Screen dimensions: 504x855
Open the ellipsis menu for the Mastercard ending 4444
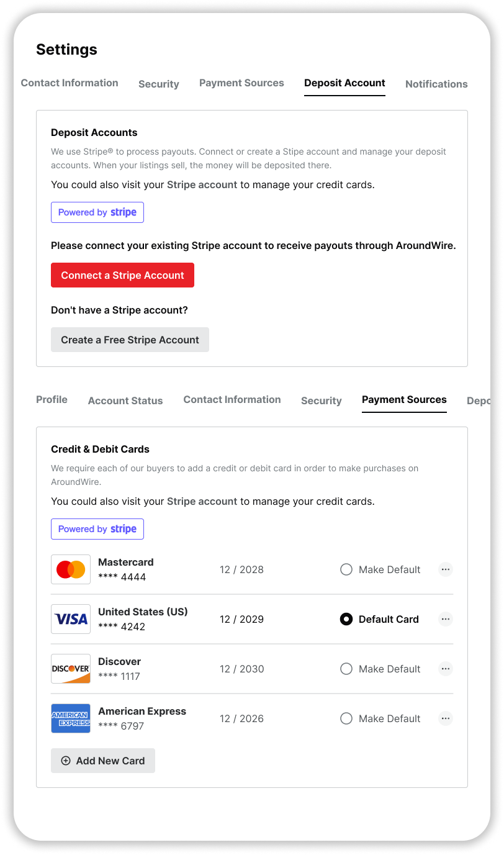tap(445, 569)
